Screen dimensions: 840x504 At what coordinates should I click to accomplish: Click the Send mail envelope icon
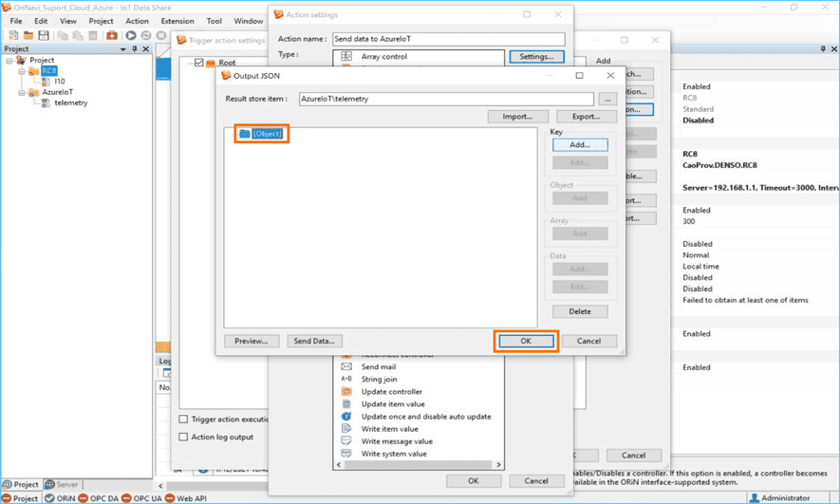point(346,367)
